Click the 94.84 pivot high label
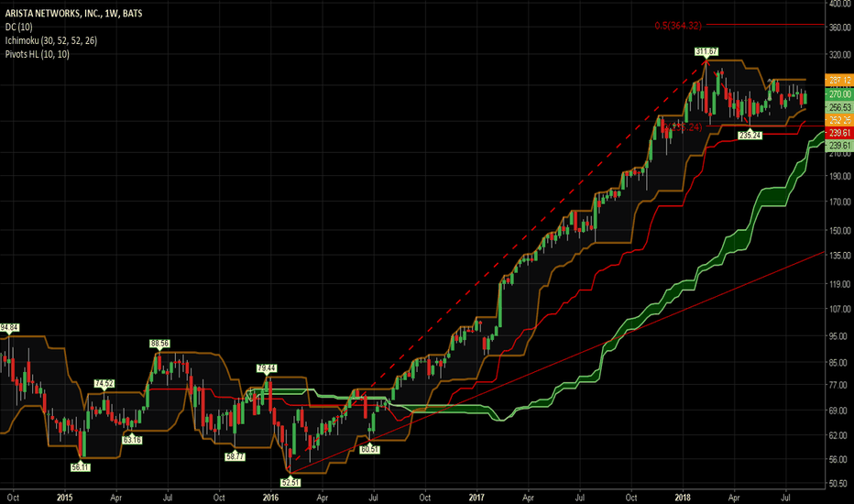Image resolution: width=854 pixels, height=504 pixels. [9, 327]
